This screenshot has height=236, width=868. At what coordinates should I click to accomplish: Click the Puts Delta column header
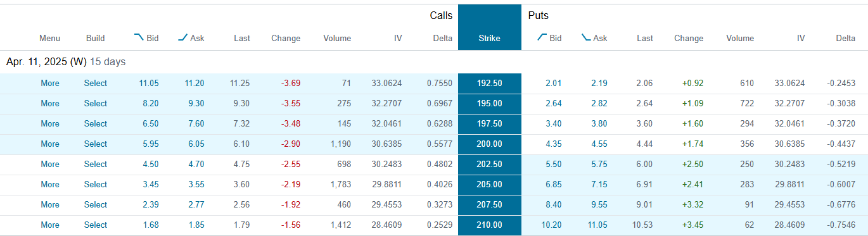845,38
